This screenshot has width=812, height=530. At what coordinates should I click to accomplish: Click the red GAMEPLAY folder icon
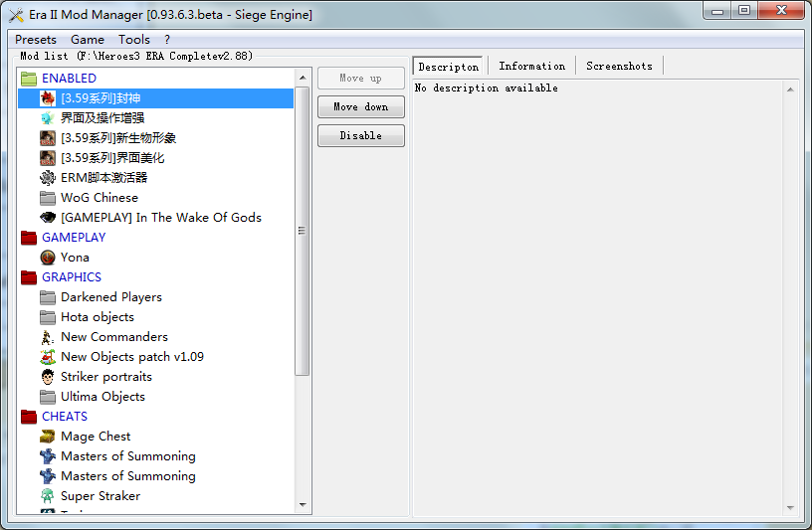pyautogui.click(x=29, y=238)
